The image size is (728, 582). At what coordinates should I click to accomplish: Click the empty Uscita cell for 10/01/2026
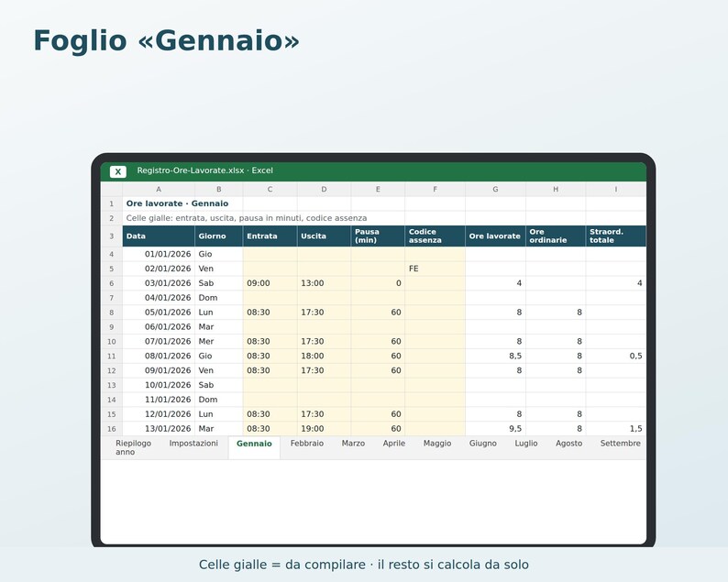tap(324, 385)
